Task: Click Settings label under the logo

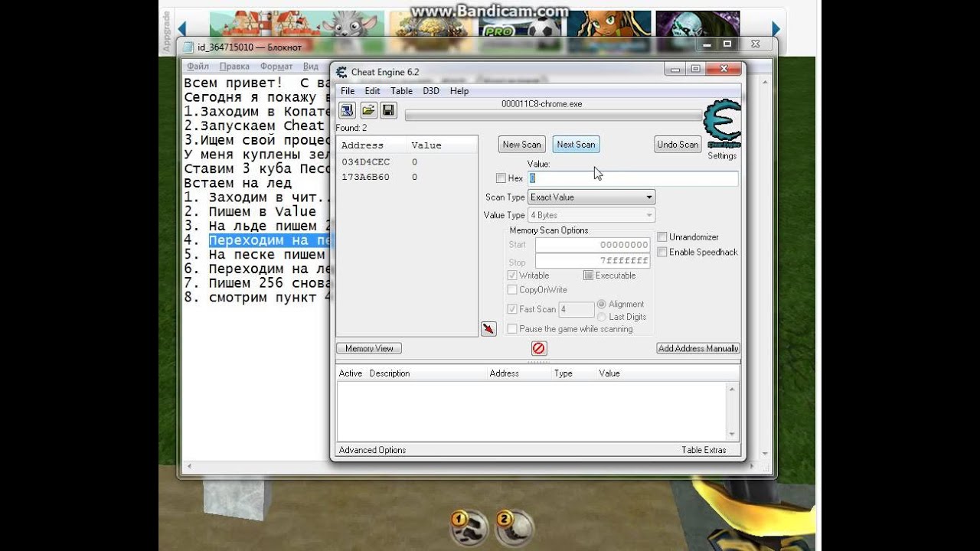Action: 722,155
